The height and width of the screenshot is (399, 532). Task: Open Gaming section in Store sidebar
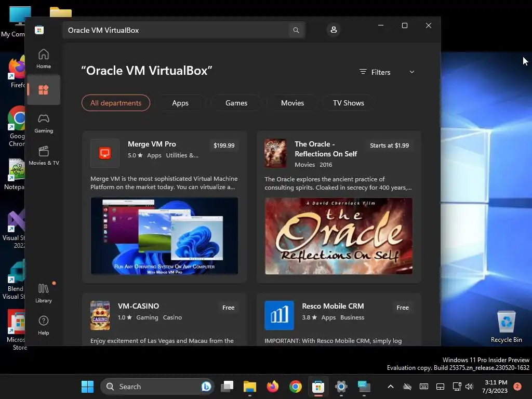[44, 124]
